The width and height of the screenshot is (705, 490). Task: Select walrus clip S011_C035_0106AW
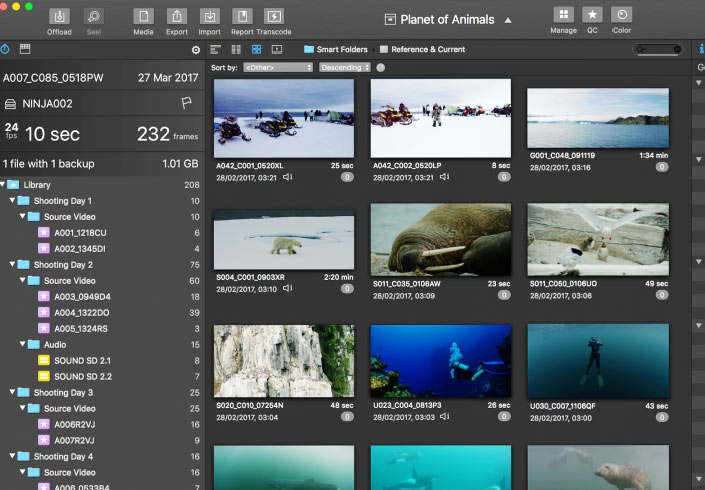tap(441, 240)
